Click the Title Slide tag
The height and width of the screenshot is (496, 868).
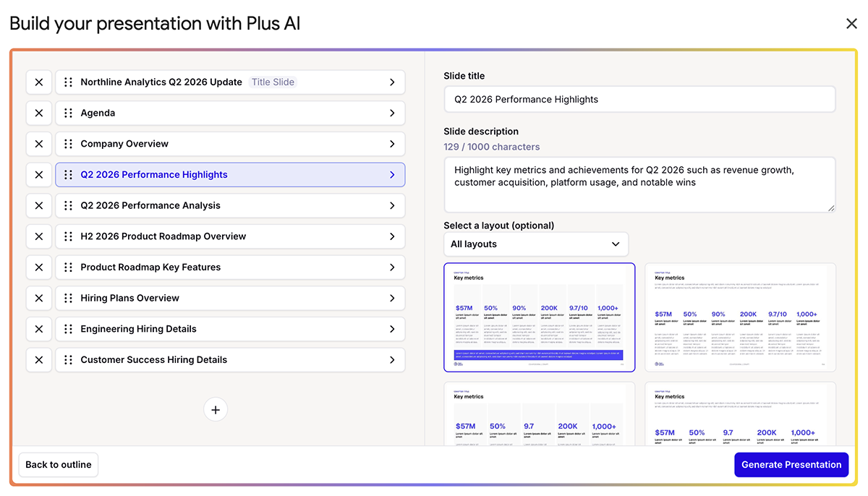(273, 82)
